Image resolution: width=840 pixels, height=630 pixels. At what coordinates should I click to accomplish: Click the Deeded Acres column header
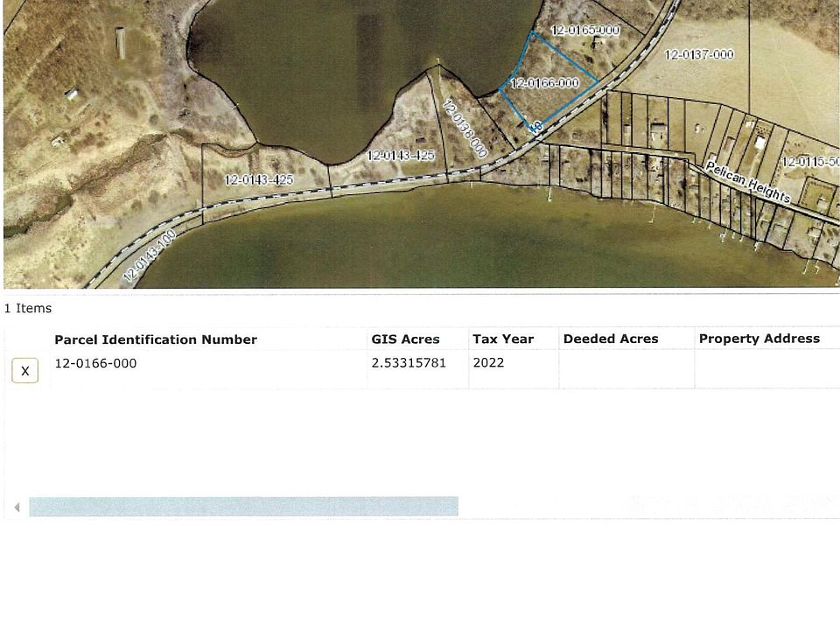click(611, 339)
